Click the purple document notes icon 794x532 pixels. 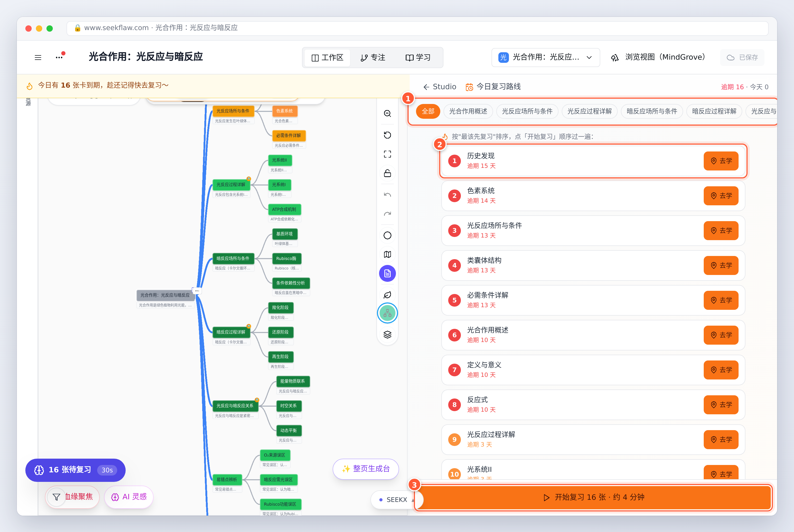pos(387,273)
